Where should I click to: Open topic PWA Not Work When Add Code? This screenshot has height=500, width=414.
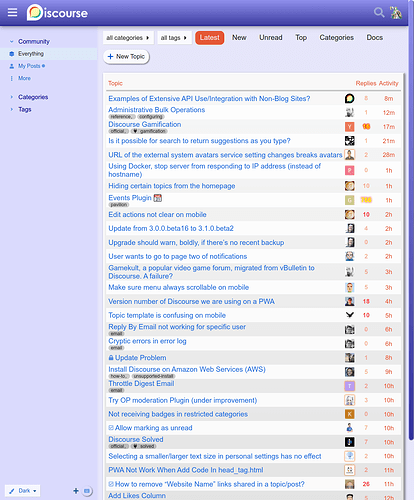[186, 470]
